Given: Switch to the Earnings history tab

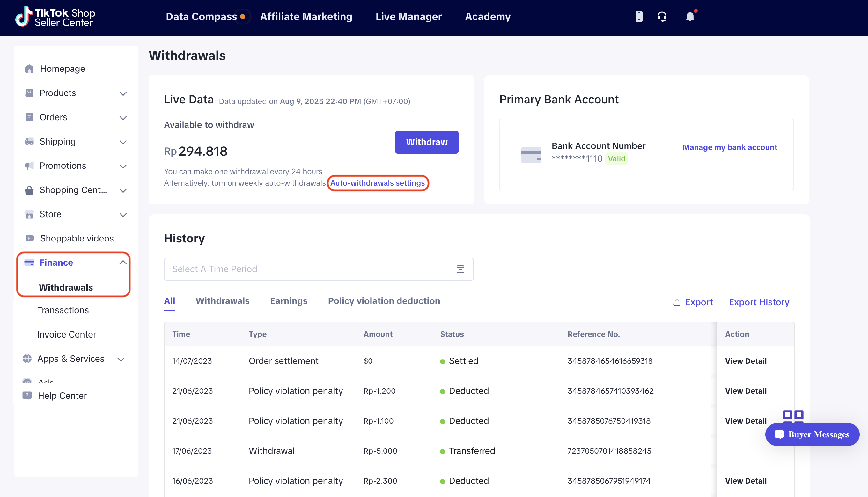Looking at the screenshot, I should tap(289, 301).
